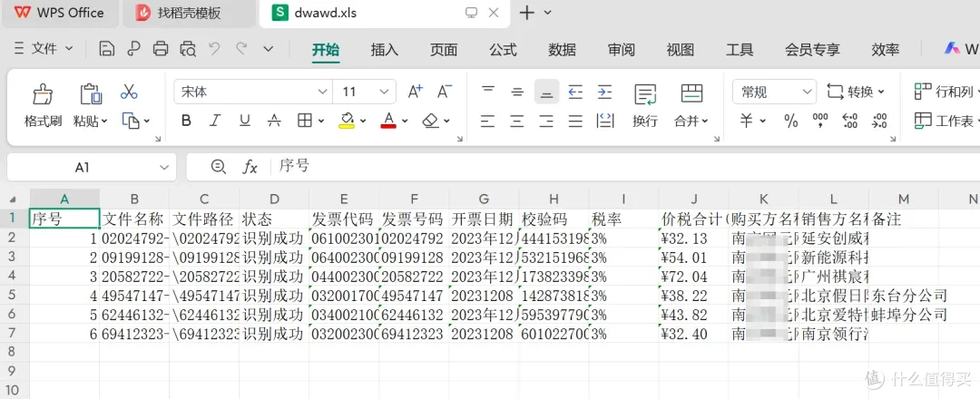The height and width of the screenshot is (399, 980).
Task: Switch to the 页面 (Page) tab
Action: click(x=444, y=49)
